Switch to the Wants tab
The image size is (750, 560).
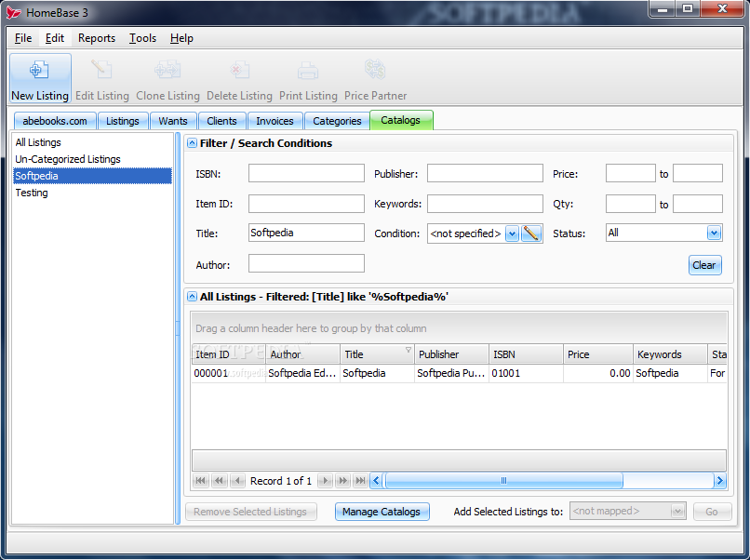[x=173, y=121]
